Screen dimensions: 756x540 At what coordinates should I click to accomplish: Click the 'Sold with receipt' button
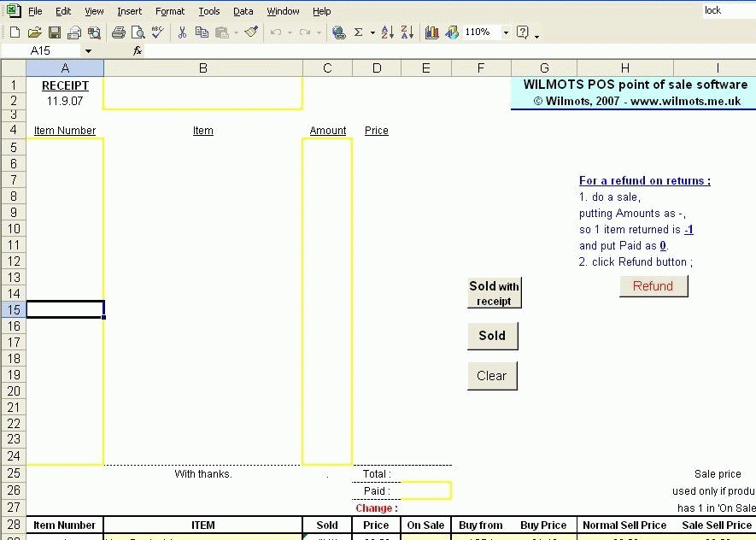[x=495, y=293]
